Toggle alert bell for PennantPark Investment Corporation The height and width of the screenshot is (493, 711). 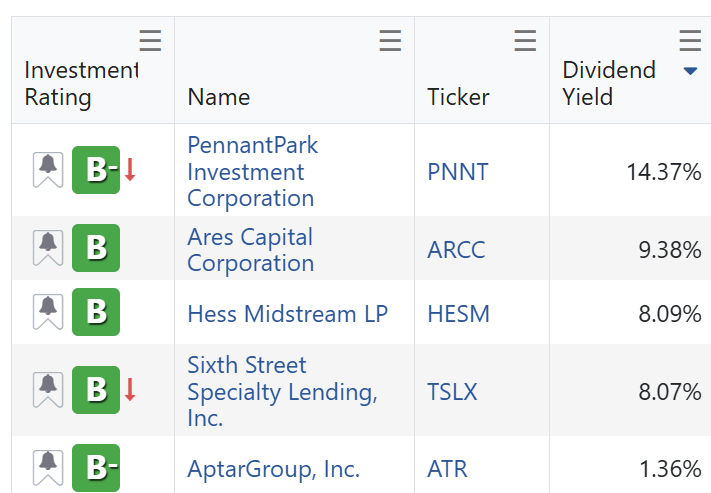(x=48, y=170)
